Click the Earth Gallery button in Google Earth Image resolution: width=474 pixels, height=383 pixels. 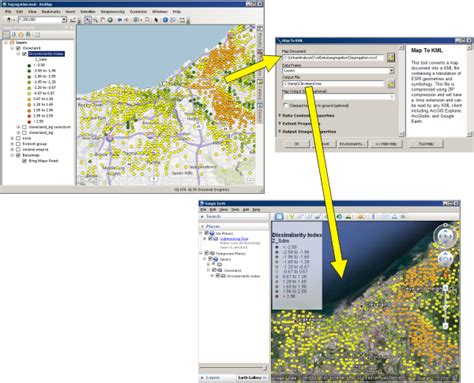tap(252, 378)
